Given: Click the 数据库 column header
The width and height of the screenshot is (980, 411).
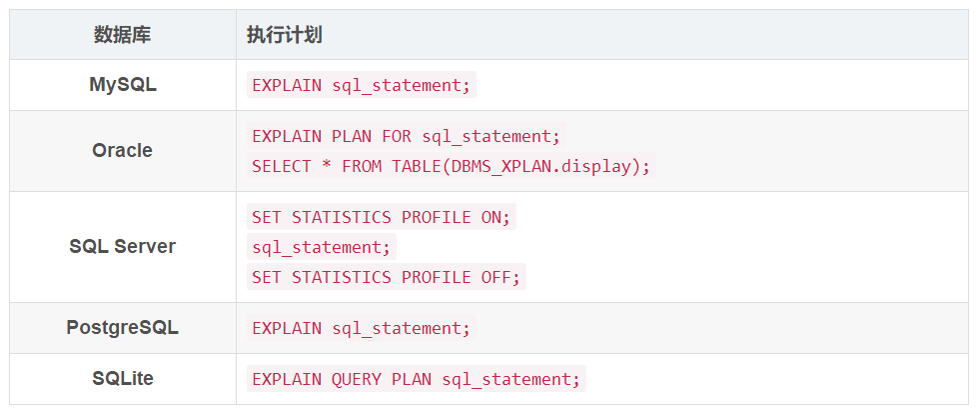Looking at the screenshot, I should pyautogui.click(x=123, y=35).
